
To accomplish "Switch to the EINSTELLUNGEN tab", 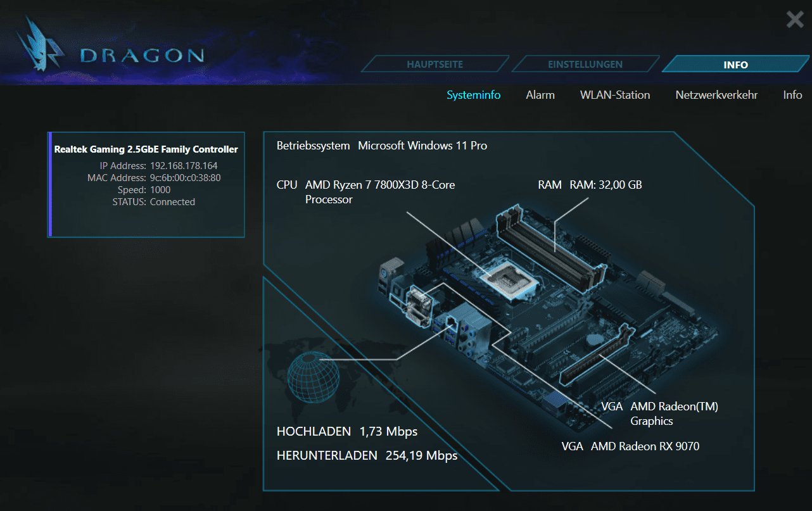I will coord(585,65).
